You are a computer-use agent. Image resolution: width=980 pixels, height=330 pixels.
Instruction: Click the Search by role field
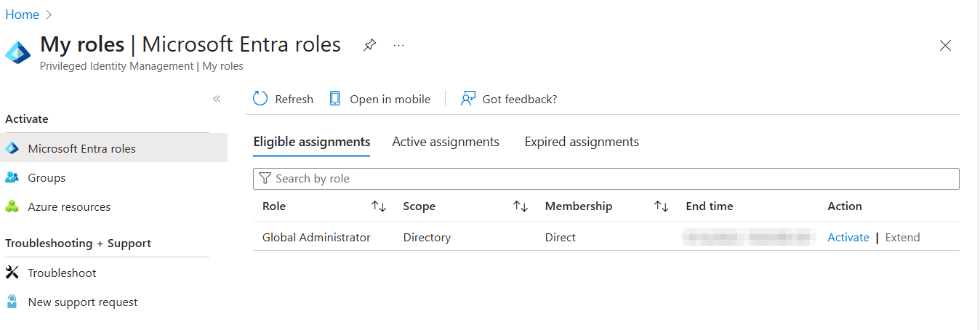pyautogui.click(x=606, y=178)
